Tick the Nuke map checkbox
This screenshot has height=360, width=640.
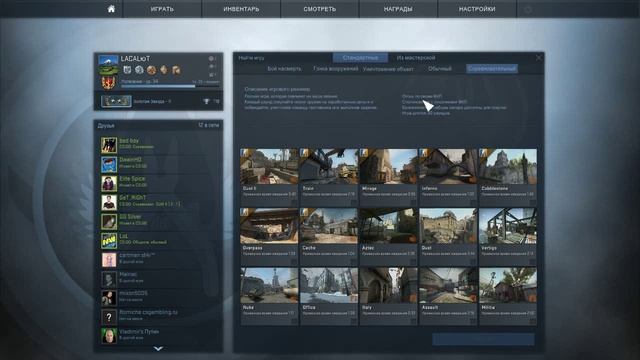294,322
